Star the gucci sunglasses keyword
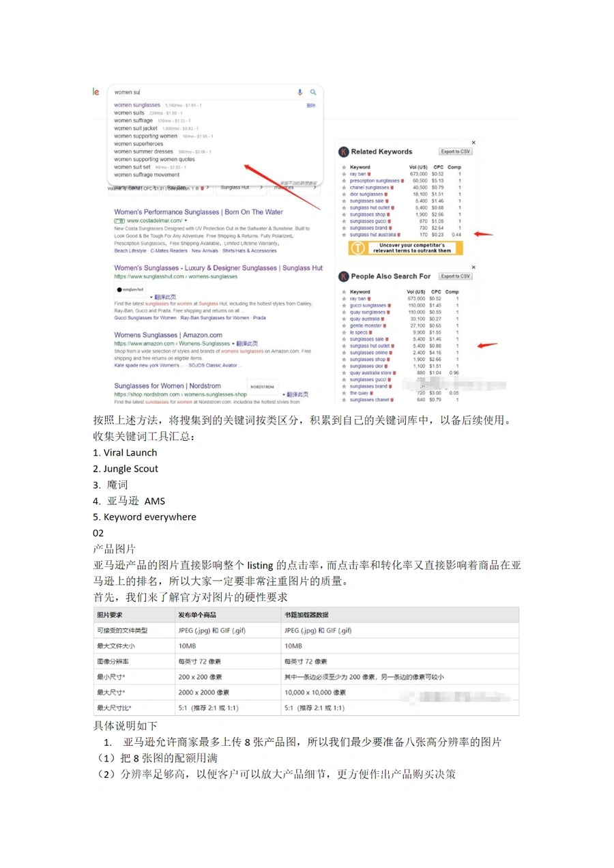 tap(345, 306)
